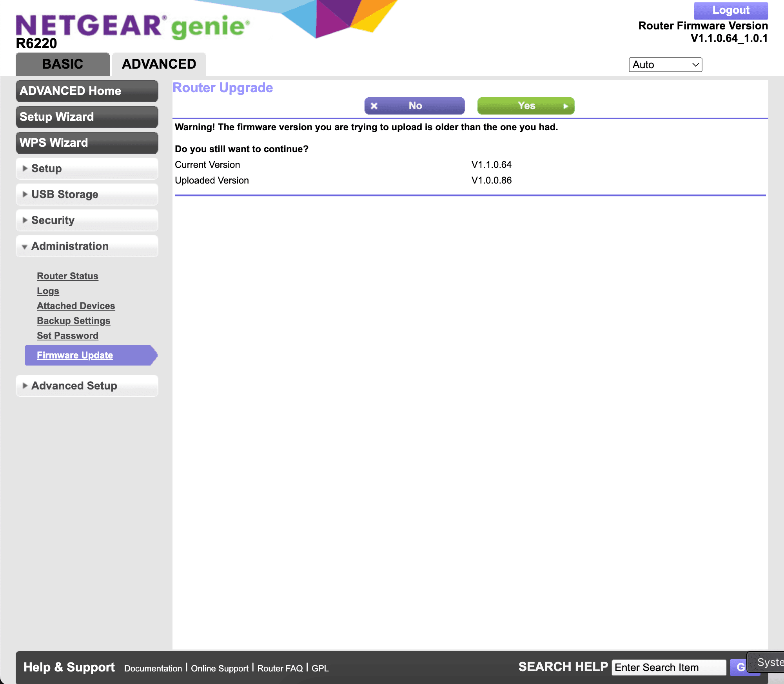784x684 pixels.
Task: Click the Uploaded Version label
Action: click(x=212, y=180)
